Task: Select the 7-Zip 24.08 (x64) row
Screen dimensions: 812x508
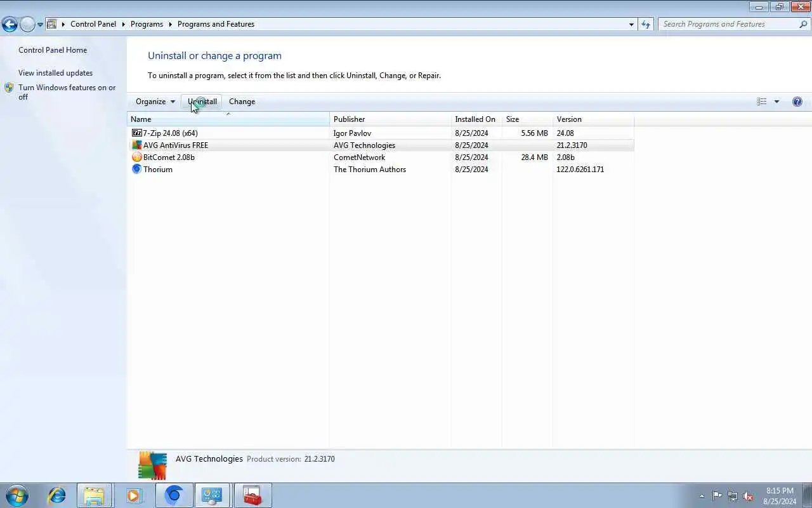Action: pos(381,133)
